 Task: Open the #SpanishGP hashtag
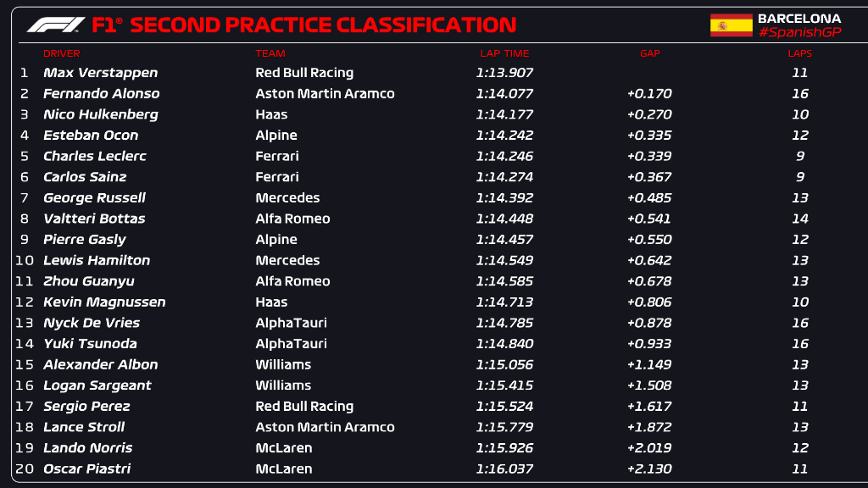pyautogui.click(x=799, y=32)
